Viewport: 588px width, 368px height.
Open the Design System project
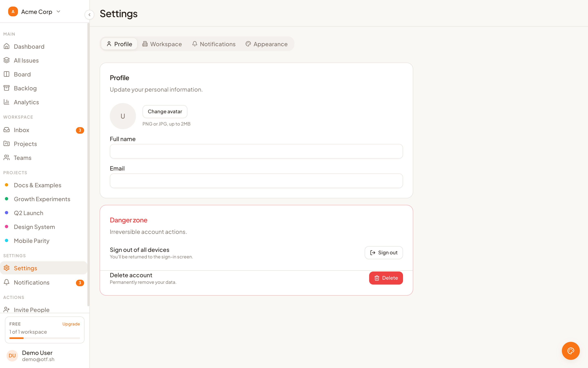click(x=44, y=227)
